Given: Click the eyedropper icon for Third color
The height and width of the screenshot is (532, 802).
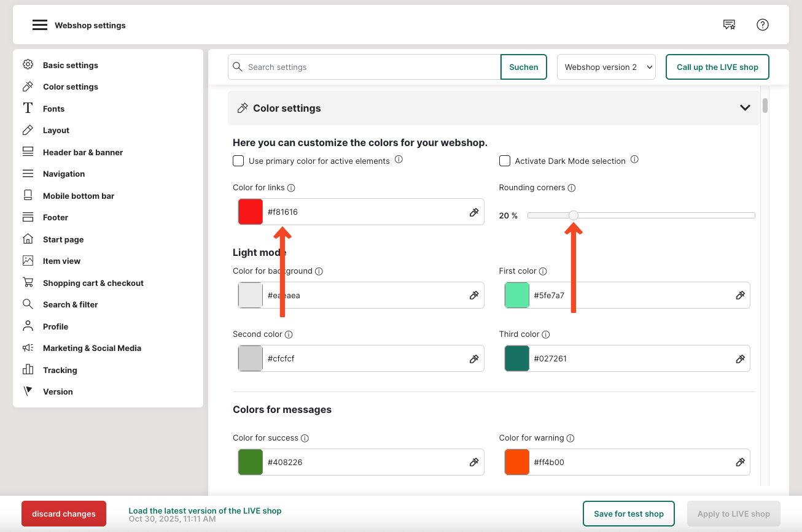Looking at the screenshot, I should pyautogui.click(x=740, y=359).
